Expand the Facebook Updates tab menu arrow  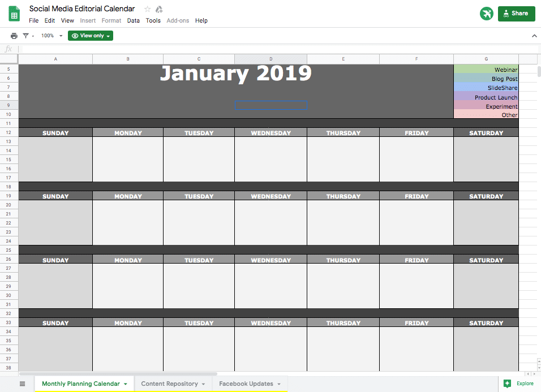[x=279, y=384]
